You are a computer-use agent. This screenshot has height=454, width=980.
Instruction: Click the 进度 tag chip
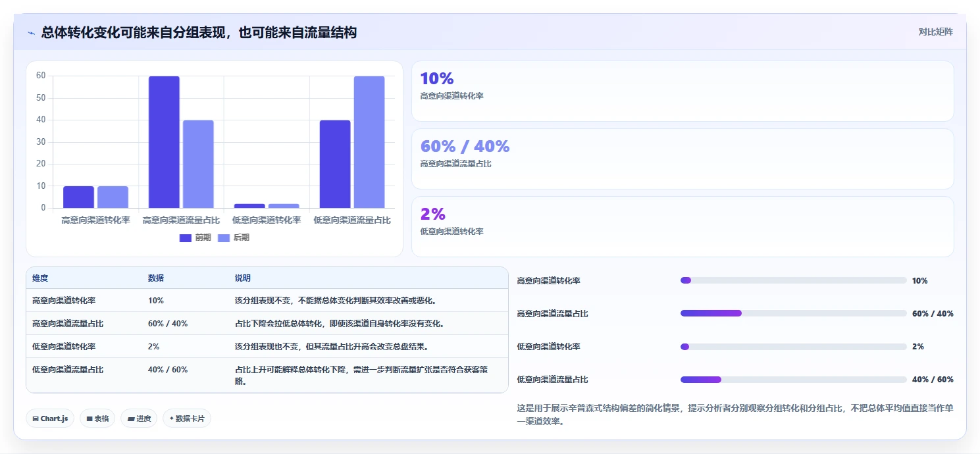(139, 418)
